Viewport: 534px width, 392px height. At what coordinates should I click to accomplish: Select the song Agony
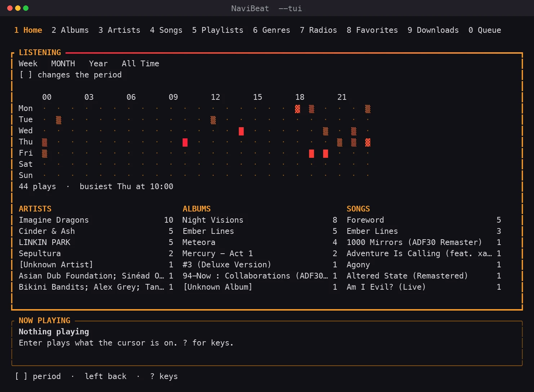[x=424, y=265]
